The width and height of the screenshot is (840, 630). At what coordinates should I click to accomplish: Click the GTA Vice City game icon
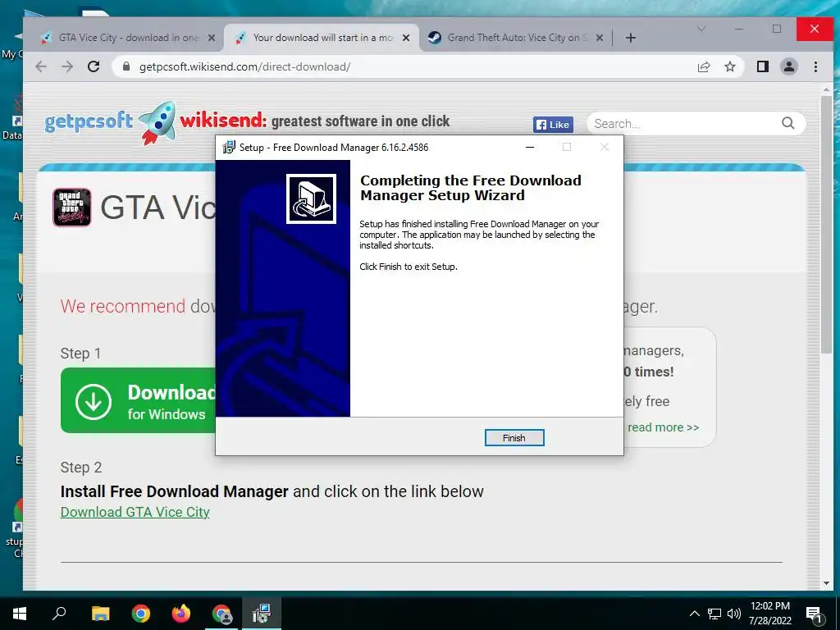72,208
